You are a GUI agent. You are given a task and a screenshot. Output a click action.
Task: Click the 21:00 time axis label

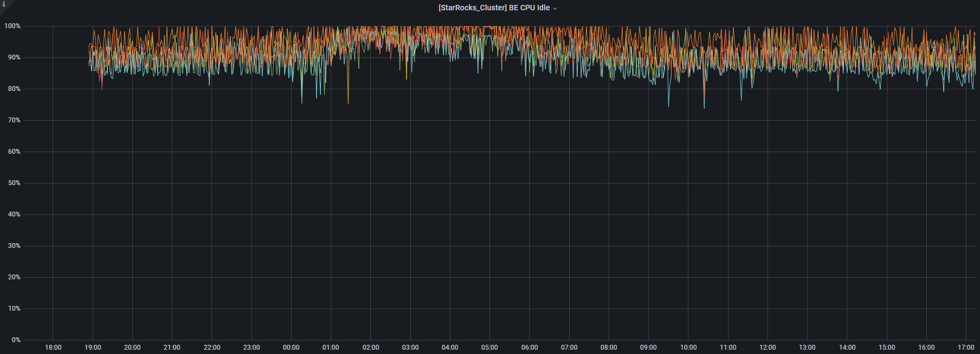[172, 348]
